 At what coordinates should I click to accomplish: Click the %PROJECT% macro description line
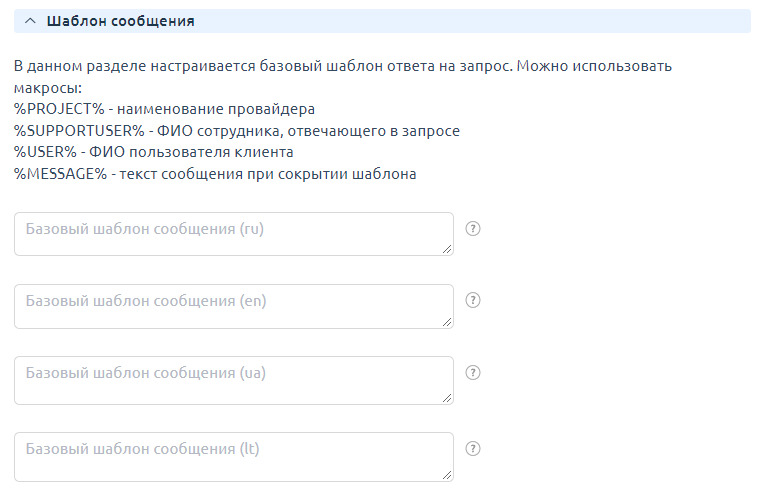(164, 109)
